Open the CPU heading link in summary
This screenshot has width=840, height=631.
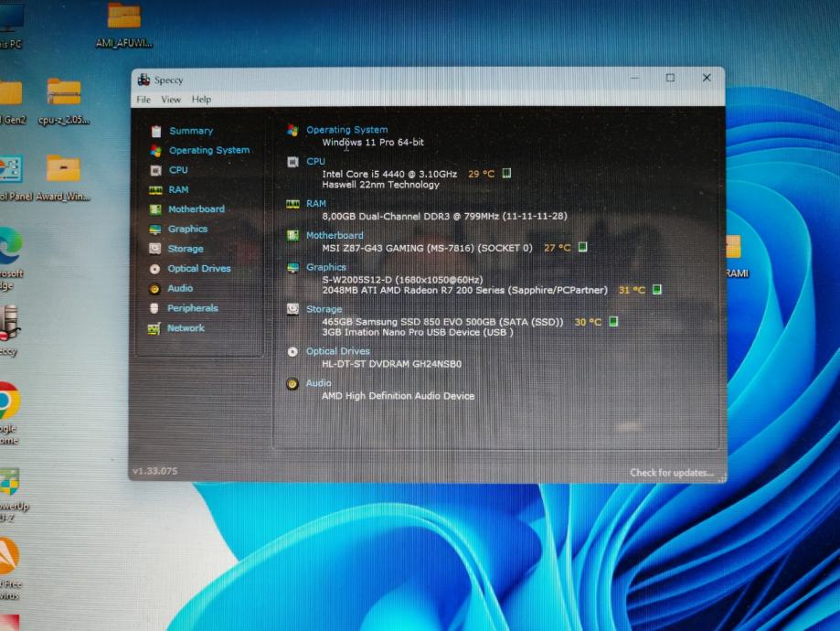(315, 161)
